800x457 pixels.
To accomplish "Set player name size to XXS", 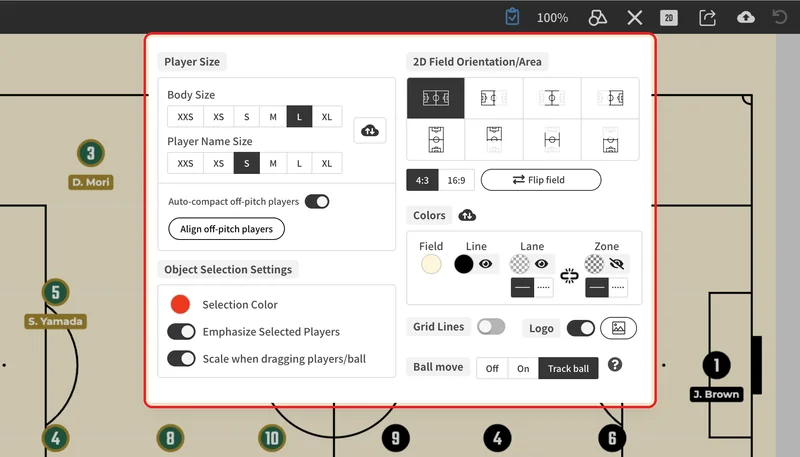I will pos(185,163).
